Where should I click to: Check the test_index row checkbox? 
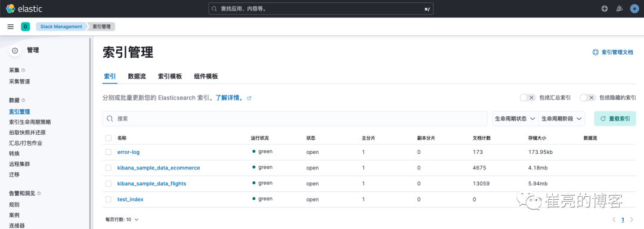click(109, 199)
